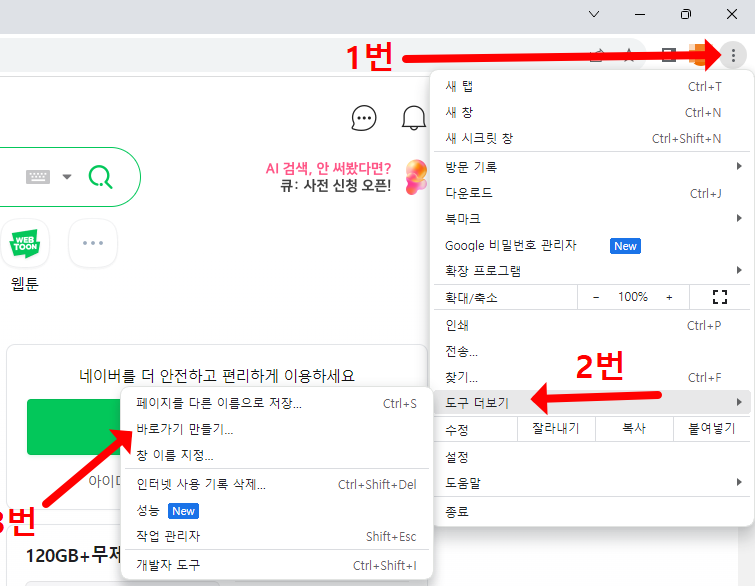
Task: Click 잘라내기 in the edit row
Action: pyautogui.click(x=556, y=429)
